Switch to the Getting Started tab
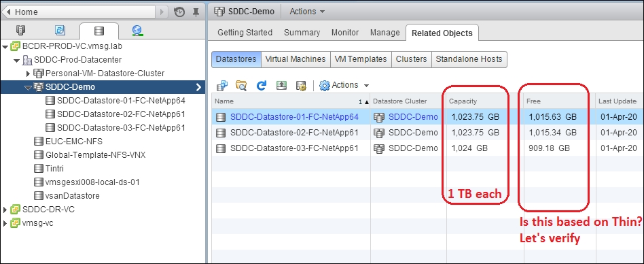The width and height of the screenshot is (644, 264). [x=245, y=33]
